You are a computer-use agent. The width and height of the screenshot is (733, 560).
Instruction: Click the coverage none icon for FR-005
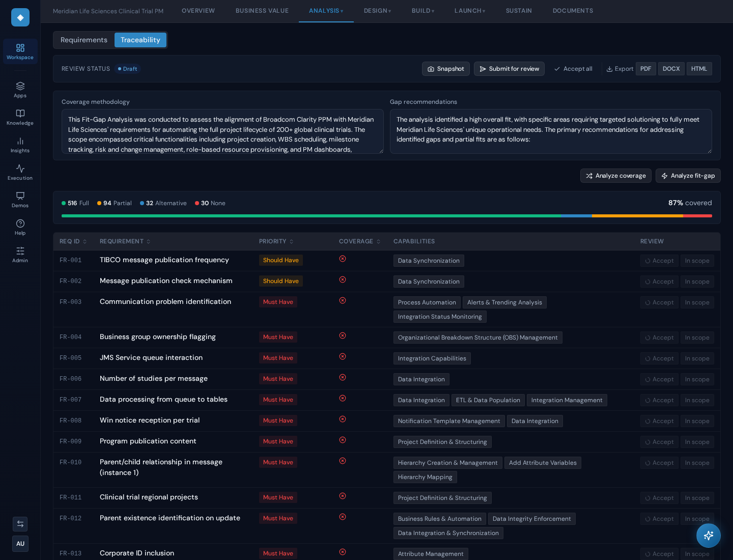click(343, 356)
